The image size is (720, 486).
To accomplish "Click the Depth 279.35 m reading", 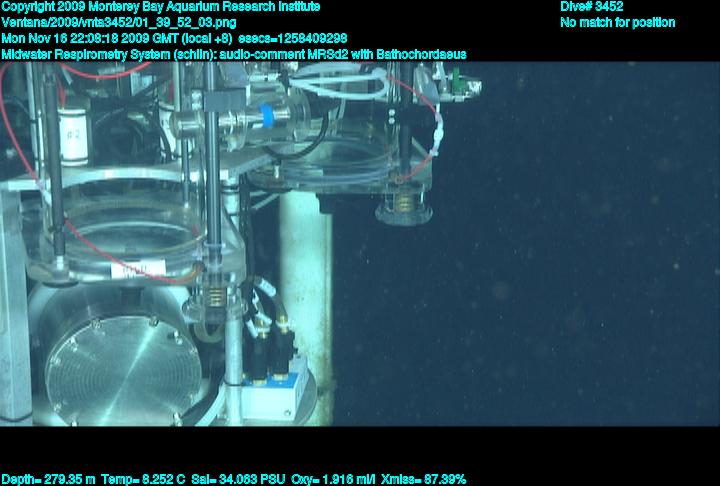I will 49,479.
